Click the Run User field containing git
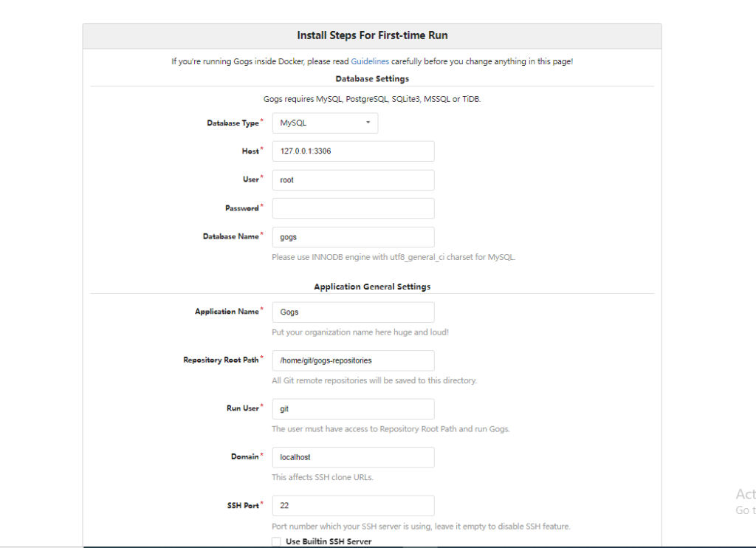756x548 pixels. pyautogui.click(x=353, y=408)
